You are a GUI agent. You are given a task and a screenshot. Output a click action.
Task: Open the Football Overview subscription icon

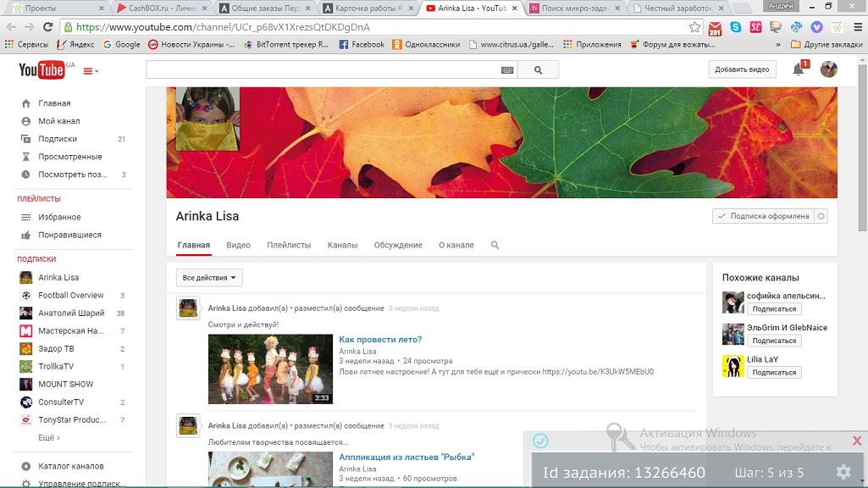tap(26, 295)
